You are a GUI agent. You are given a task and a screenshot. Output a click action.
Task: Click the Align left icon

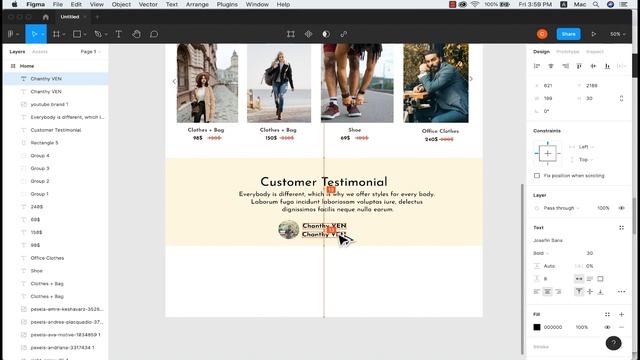[537, 66]
